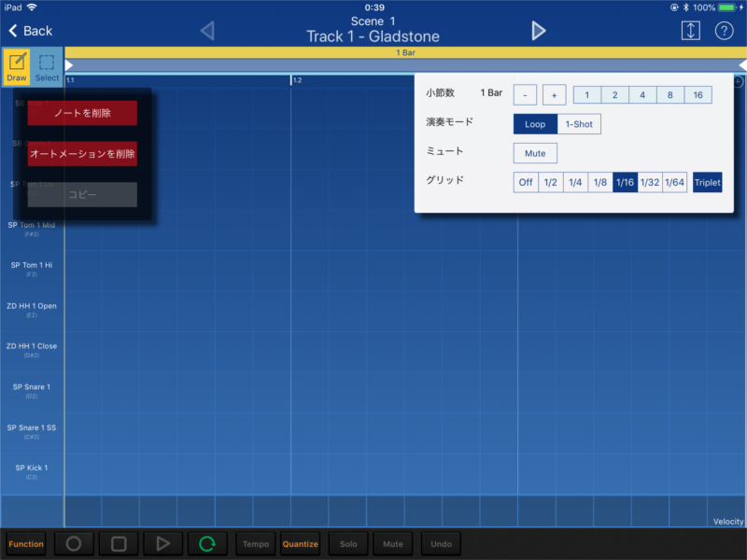Increase bar count with plus button
The height and width of the screenshot is (560, 747).
pos(554,95)
